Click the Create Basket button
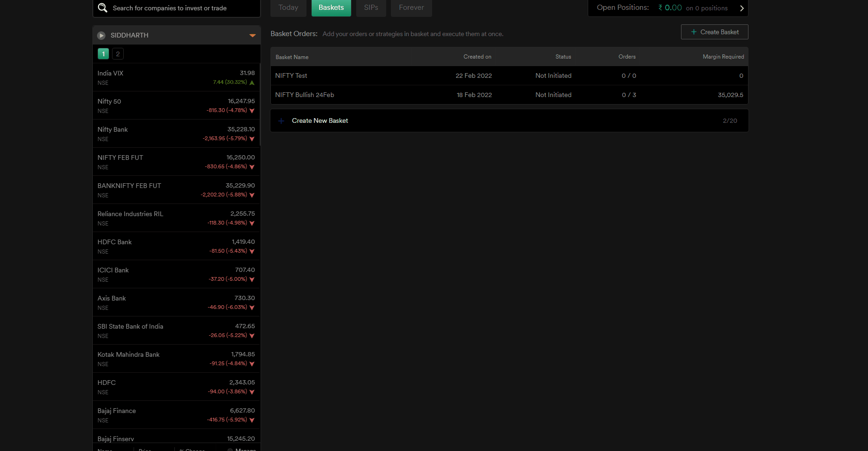The height and width of the screenshot is (451, 868). click(x=714, y=32)
